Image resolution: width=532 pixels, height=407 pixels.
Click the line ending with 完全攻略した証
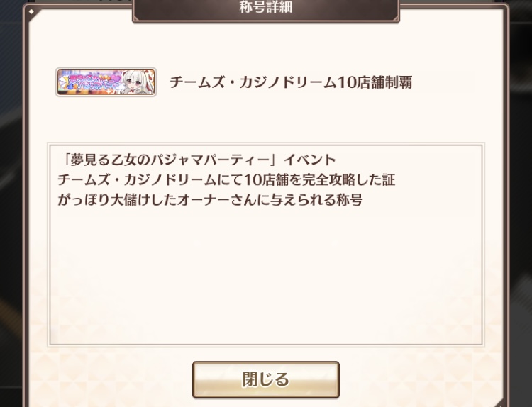[226, 180]
